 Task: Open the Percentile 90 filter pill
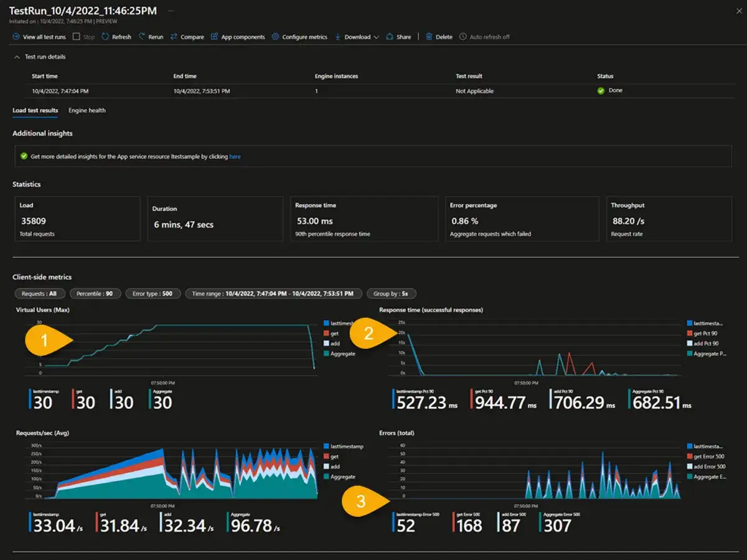95,293
